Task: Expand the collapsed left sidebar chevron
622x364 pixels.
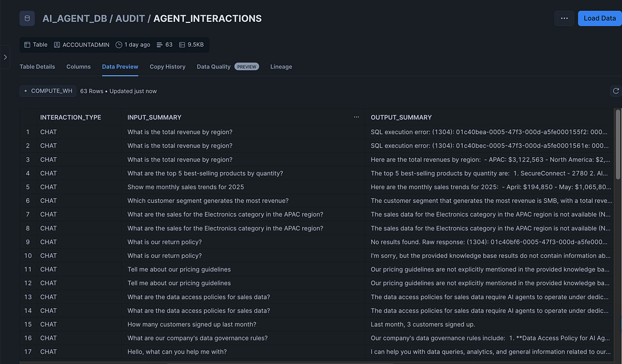Action: point(5,57)
